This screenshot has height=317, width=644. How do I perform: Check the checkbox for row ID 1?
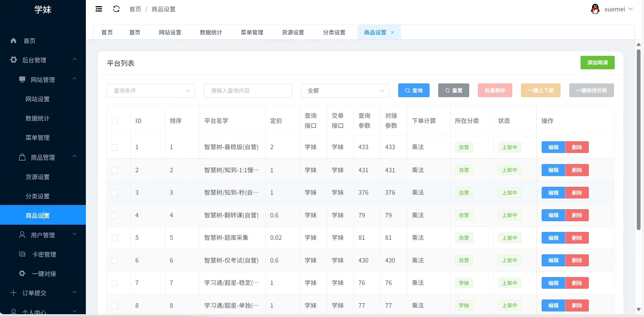pos(115,147)
